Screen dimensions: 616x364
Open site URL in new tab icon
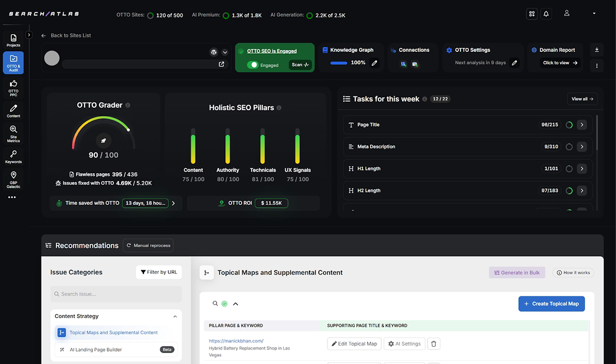[222, 64]
